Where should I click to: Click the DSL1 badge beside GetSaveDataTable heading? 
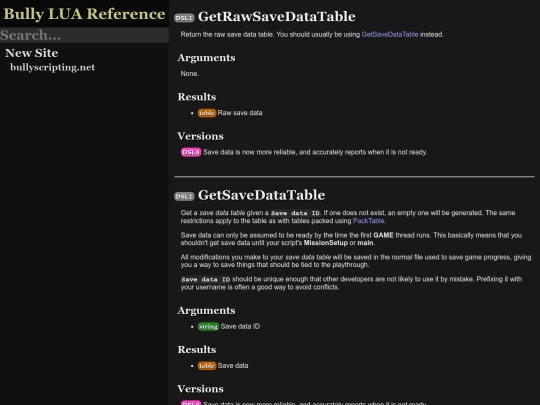[184, 196]
